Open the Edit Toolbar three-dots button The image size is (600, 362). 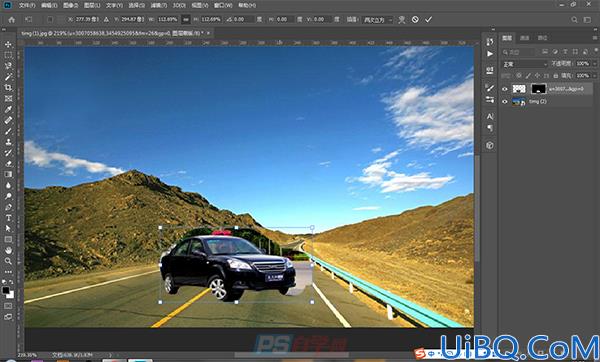point(8,272)
